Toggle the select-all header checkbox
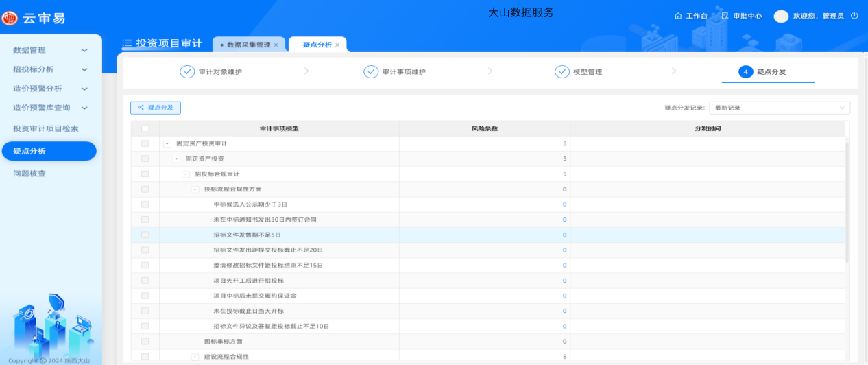This screenshot has height=365, width=868. [145, 128]
